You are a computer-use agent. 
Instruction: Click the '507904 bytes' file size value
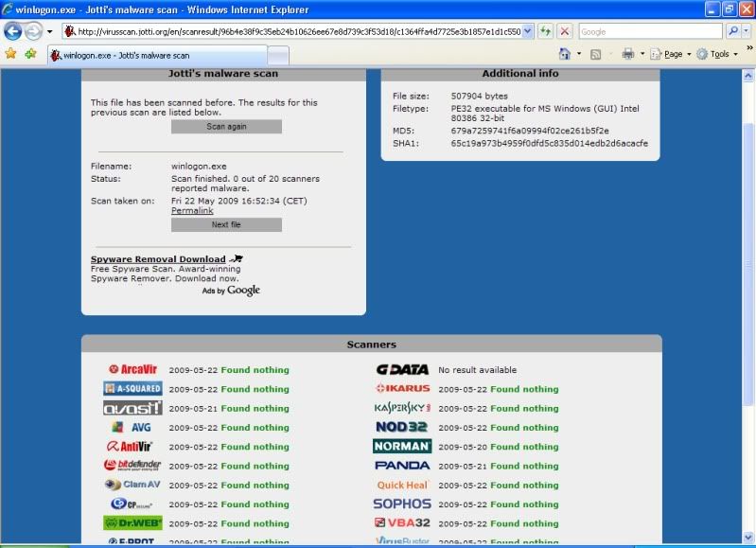(x=480, y=96)
